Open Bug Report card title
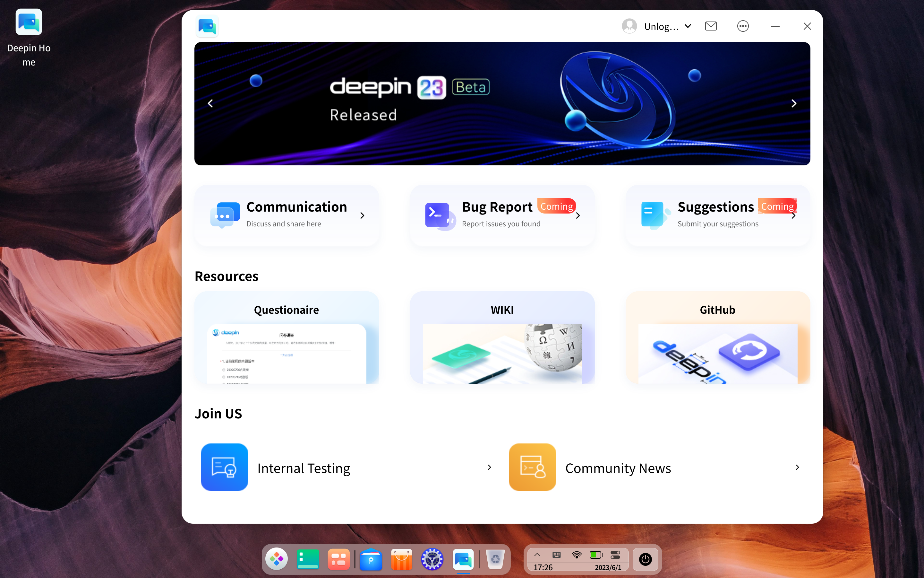This screenshot has width=924, height=578. pos(497,207)
